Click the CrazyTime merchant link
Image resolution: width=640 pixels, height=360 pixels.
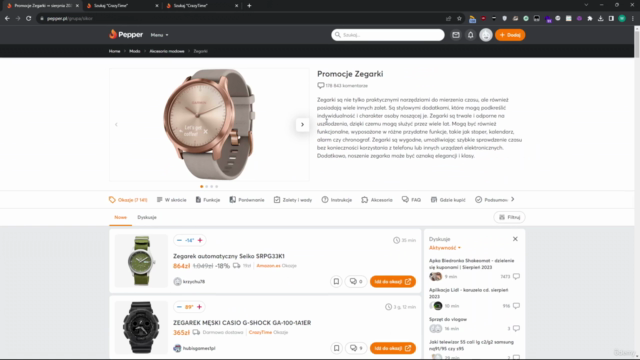[x=260, y=332]
